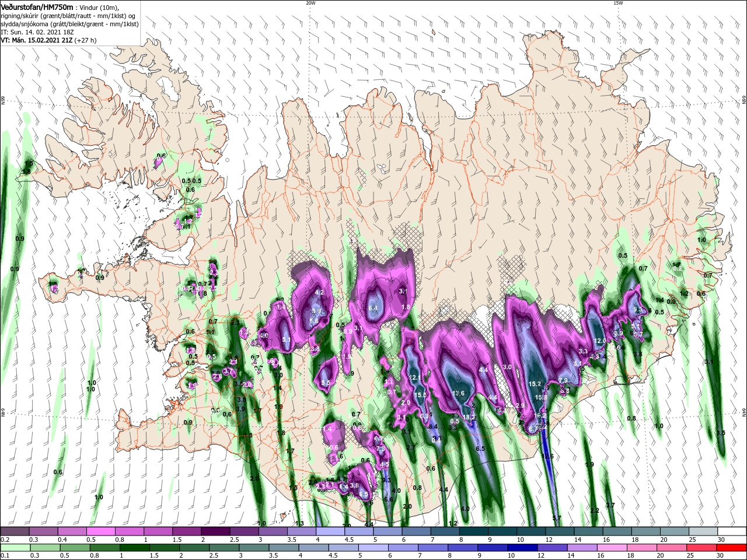
Task: Click the white swatch labeled 30 in upper legend
Action: [732, 531]
